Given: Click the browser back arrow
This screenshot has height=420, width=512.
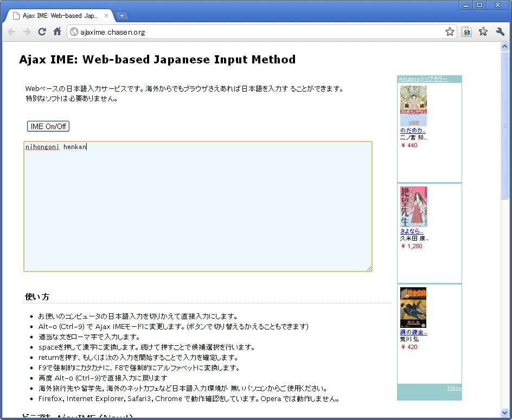Looking at the screenshot, I should pyautogui.click(x=12, y=32).
